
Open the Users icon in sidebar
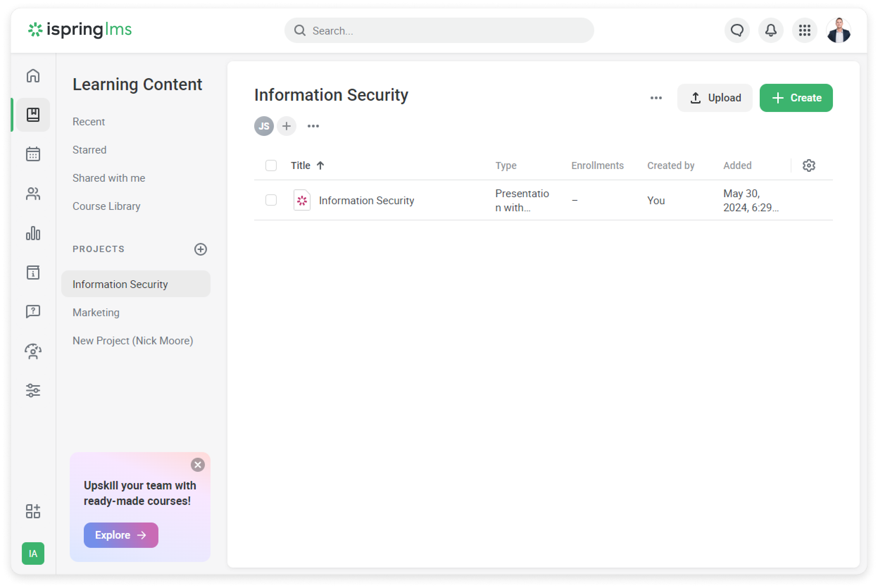(x=33, y=194)
